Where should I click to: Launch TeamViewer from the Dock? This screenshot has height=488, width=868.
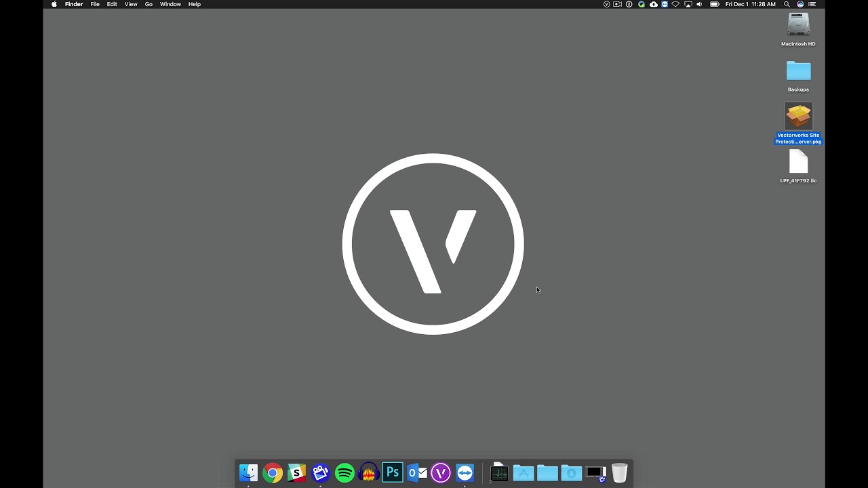465,472
